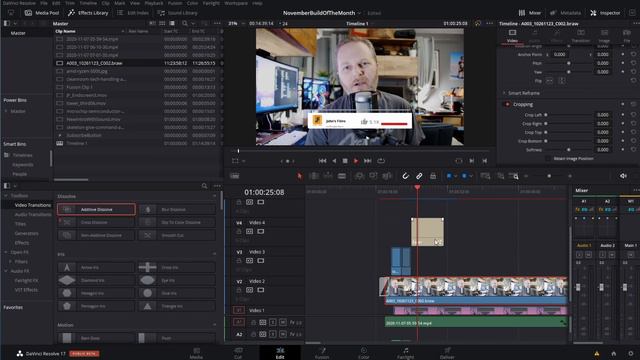Collapse the Open FX tree group
Screen dimensions: 640x360
(x=6, y=252)
